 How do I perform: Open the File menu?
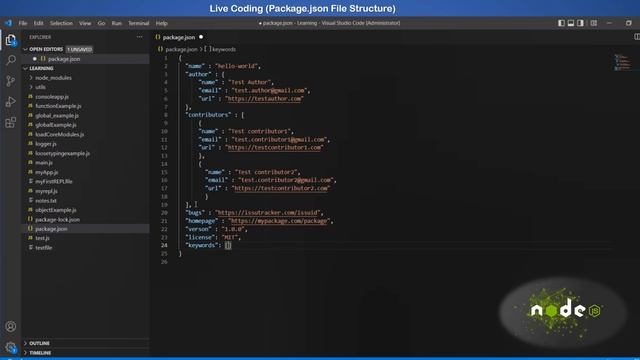[x=23, y=23]
